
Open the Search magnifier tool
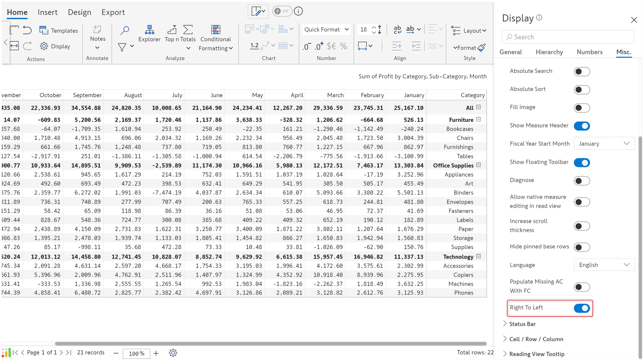click(124, 30)
